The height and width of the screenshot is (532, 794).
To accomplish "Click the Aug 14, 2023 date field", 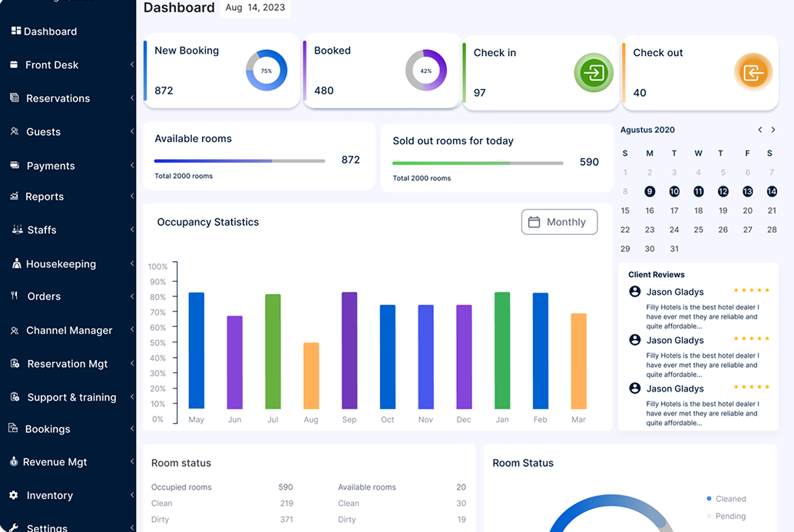I will click(x=254, y=8).
